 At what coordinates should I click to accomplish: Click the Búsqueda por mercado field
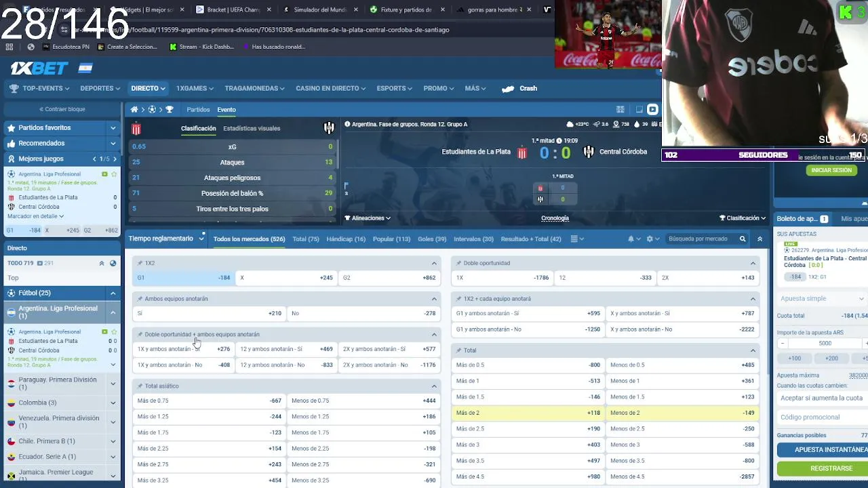click(x=703, y=239)
